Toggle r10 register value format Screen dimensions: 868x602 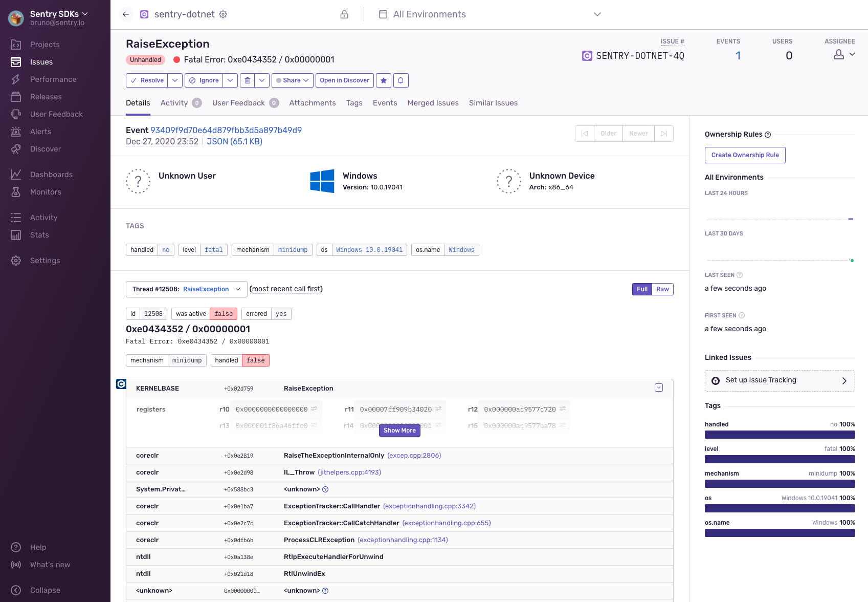[x=314, y=409]
